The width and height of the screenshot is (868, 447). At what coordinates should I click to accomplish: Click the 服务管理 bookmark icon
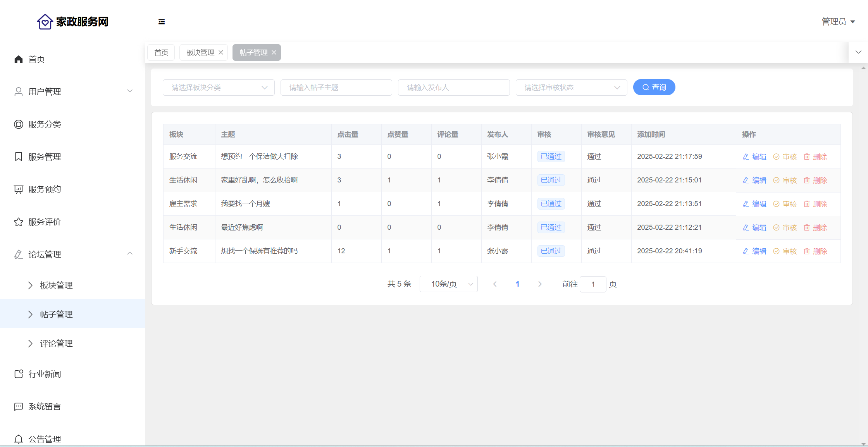point(19,157)
